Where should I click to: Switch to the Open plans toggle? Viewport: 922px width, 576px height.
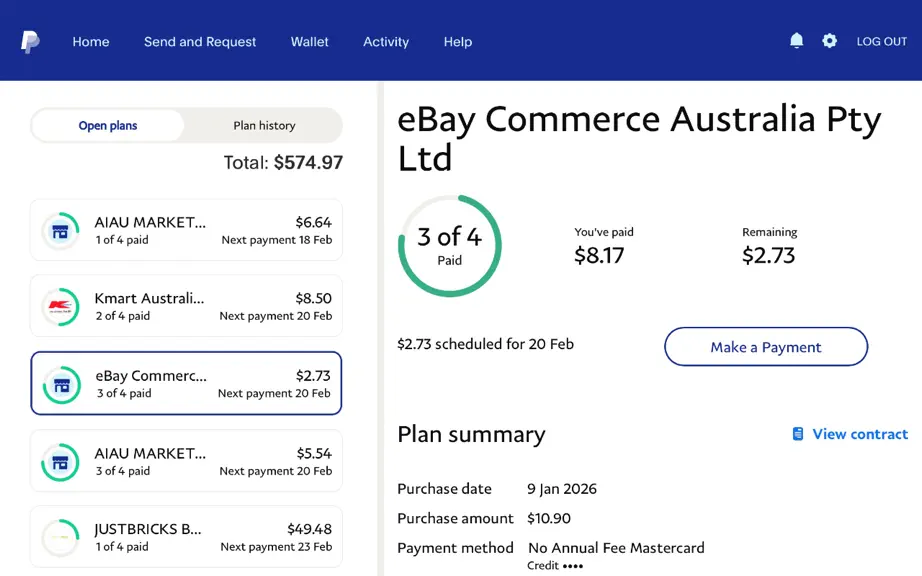point(108,125)
